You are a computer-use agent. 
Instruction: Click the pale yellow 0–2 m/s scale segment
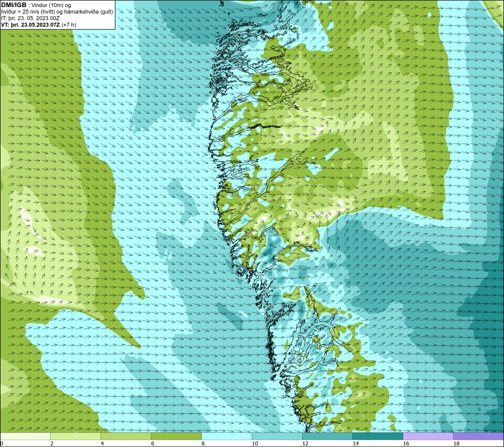coord(26,436)
